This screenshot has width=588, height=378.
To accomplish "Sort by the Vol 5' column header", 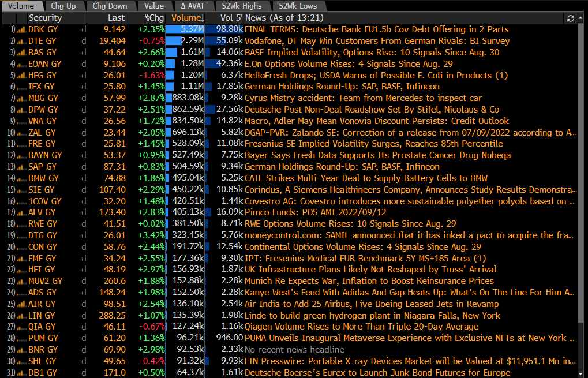I will [224, 18].
